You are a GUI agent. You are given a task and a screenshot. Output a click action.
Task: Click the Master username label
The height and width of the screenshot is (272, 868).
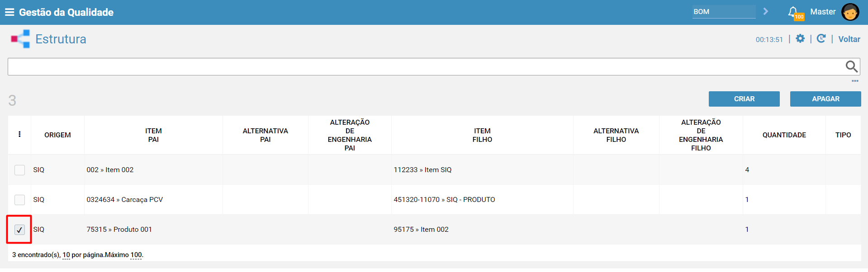(x=823, y=12)
